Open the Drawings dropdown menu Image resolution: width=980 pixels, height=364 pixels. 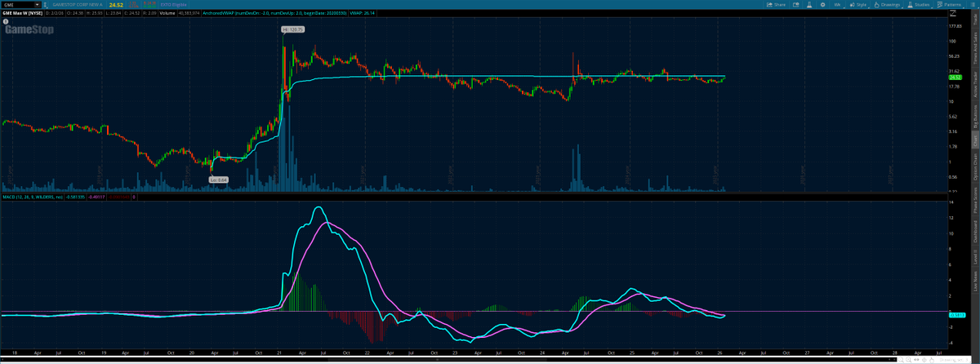(887, 5)
